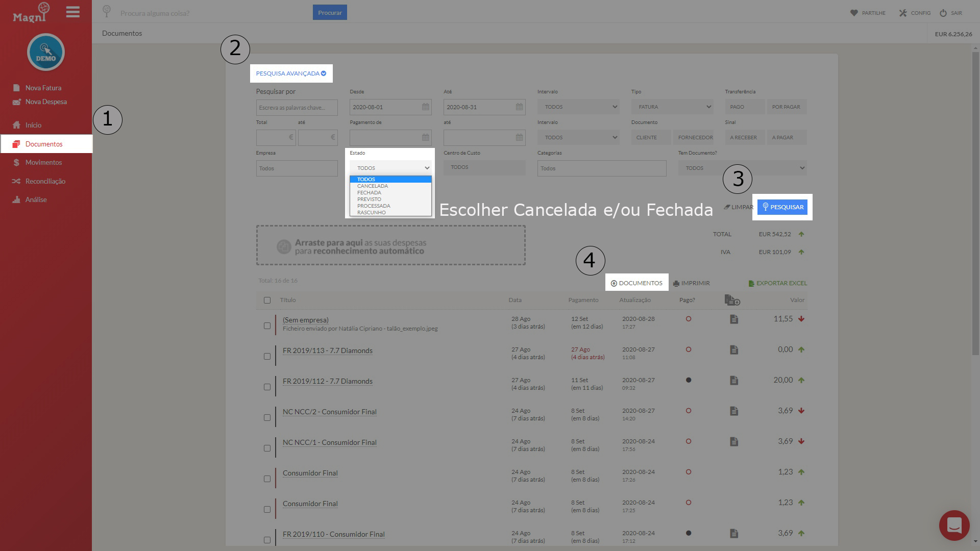Tick the checkbox for (Sem empresa) row
This screenshot has width=980, height=551.
(x=267, y=325)
